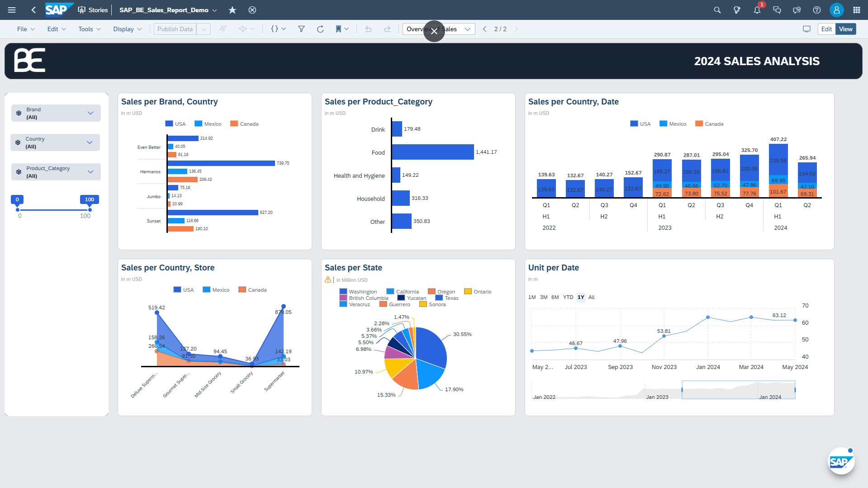
Task: Refresh the story data
Action: point(320,29)
